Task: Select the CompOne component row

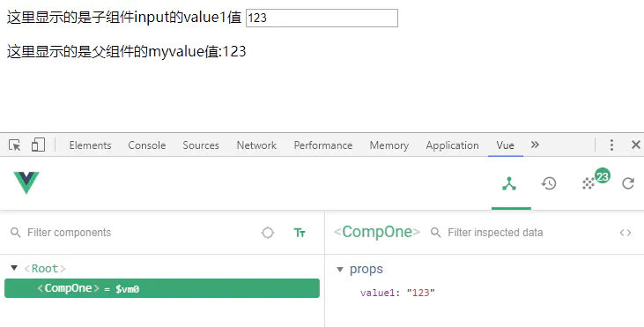Action: pyautogui.click(x=162, y=288)
